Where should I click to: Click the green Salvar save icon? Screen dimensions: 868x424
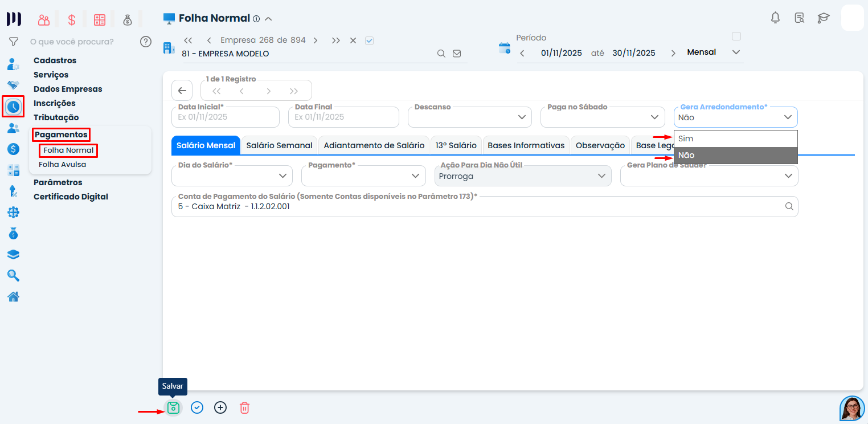click(174, 407)
